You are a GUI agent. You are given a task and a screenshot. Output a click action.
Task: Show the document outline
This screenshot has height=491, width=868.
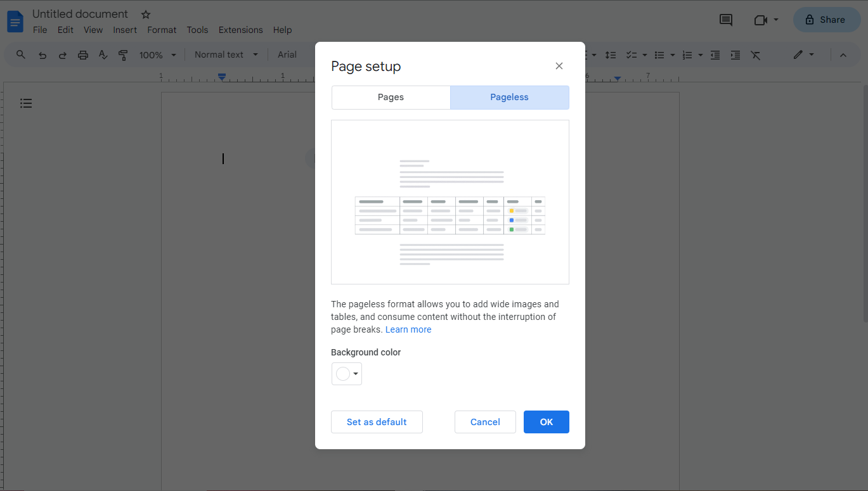[26, 103]
